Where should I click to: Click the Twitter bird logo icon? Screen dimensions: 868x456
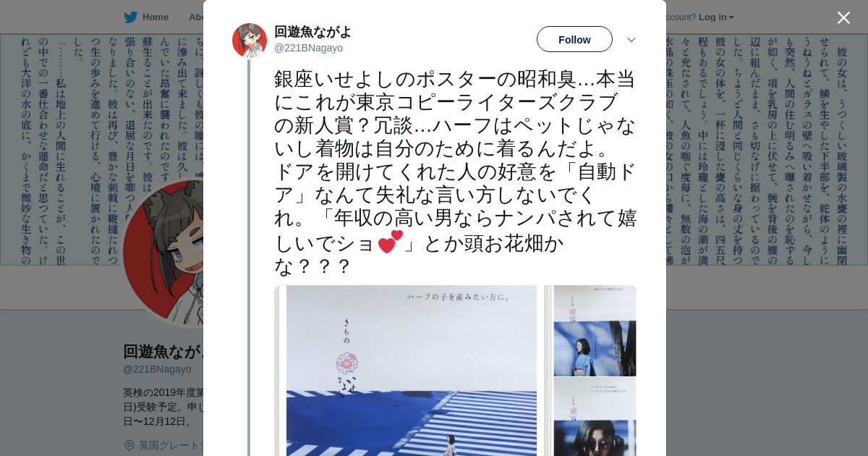point(130,17)
